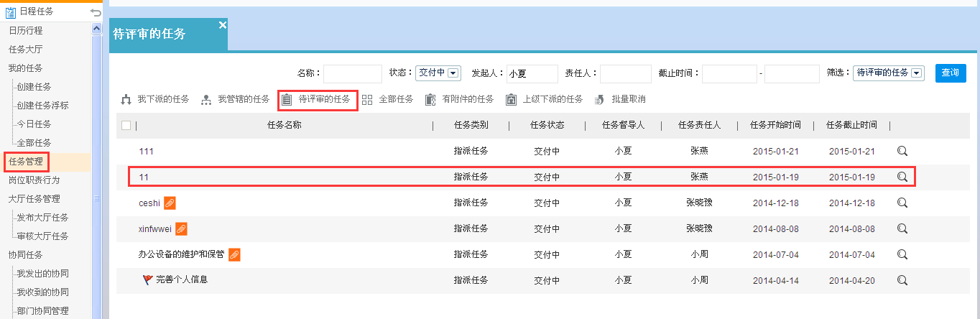
Task: Close the 待评审的任务 tab
Action: coord(222,25)
